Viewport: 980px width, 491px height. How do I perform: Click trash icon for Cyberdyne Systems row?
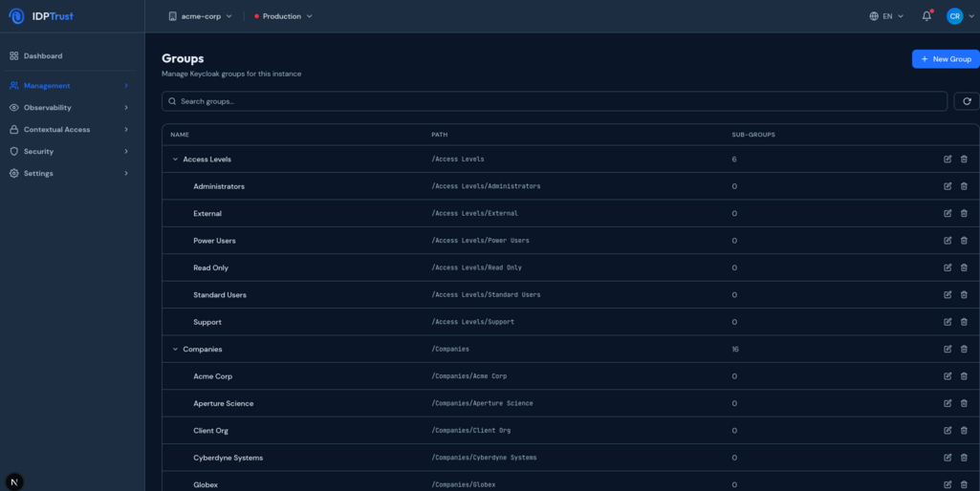click(x=964, y=458)
